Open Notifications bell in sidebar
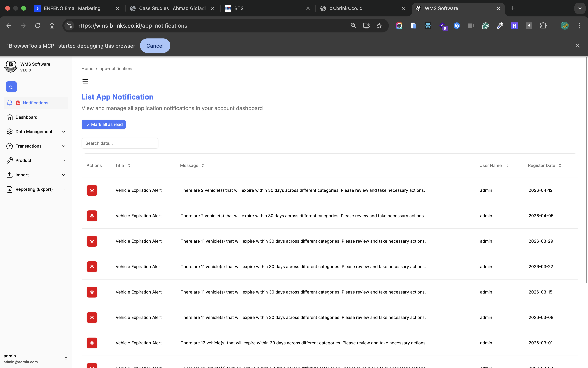This screenshot has height=368, width=588. coord(10,103)
